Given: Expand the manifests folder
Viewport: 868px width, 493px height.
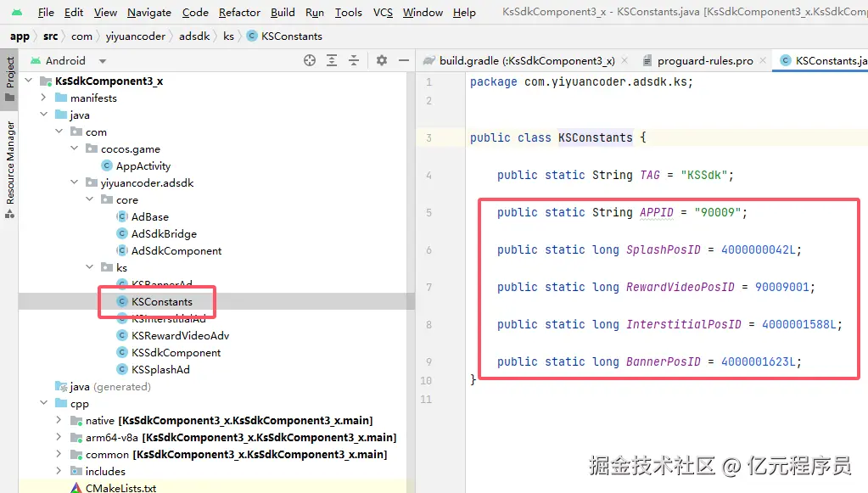Looking at the screenshot, I should coord(44,98).
